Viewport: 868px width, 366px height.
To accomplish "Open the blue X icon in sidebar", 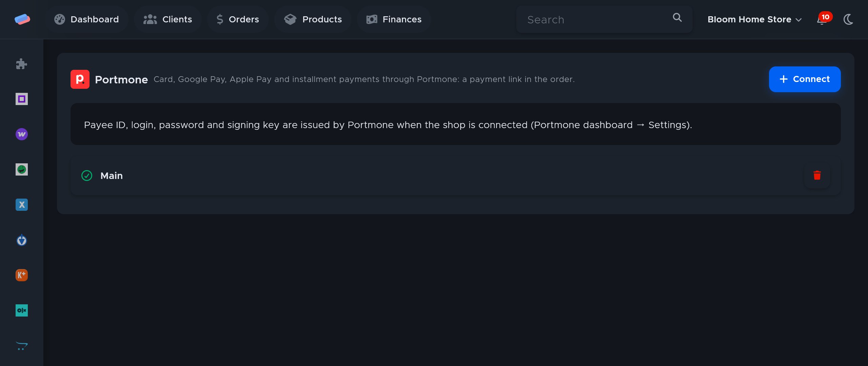I will coord(22,205).
